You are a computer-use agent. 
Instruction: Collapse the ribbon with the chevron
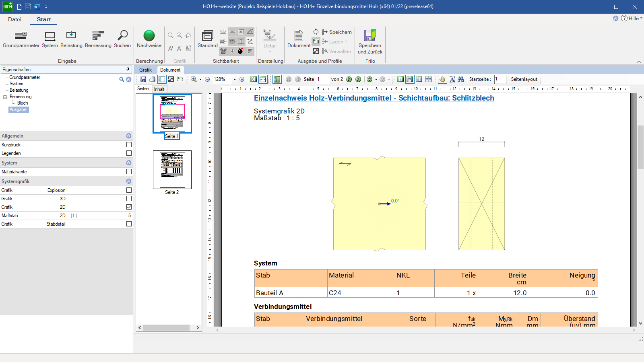(x=639, y=62)
